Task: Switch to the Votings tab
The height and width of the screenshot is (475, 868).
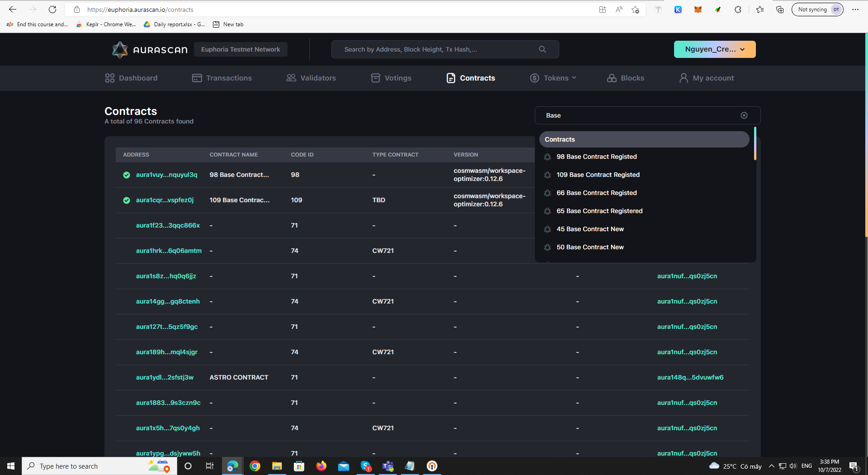Action: click(392, 78)
